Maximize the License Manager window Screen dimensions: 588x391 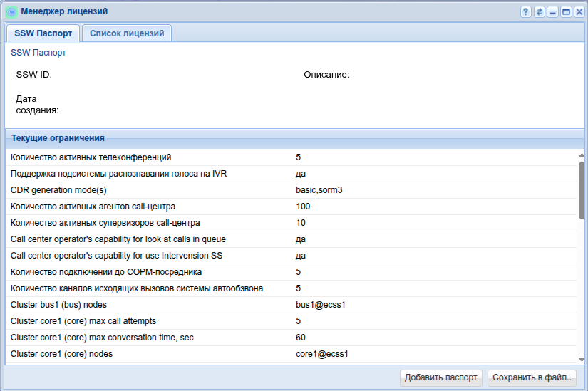566,12
